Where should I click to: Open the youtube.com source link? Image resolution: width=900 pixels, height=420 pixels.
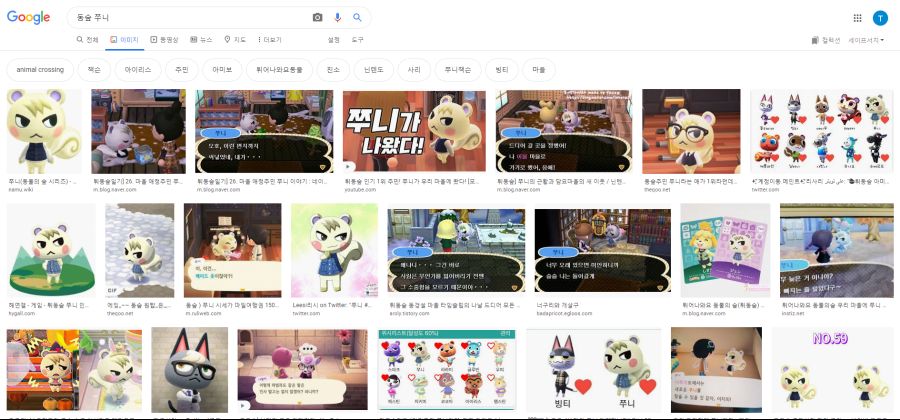[x=359, y=189]
